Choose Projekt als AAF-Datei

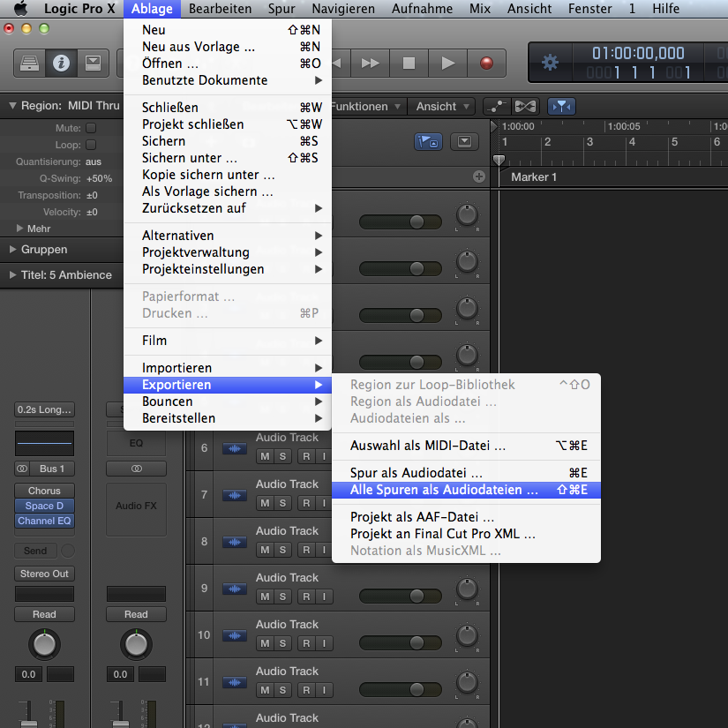466,517
